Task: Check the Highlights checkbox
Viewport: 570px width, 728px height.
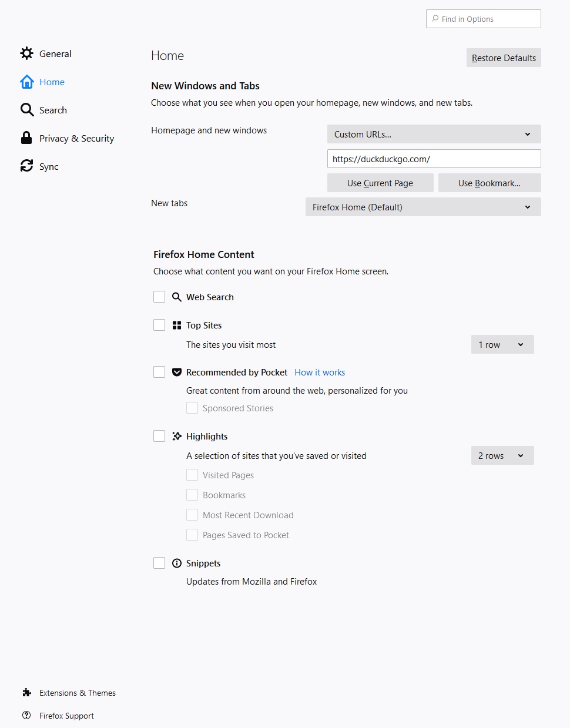Action: [159, 436]
